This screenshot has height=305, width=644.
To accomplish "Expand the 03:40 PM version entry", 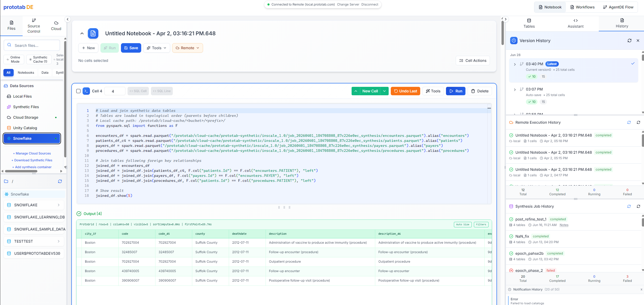I will tap(515, 64).
